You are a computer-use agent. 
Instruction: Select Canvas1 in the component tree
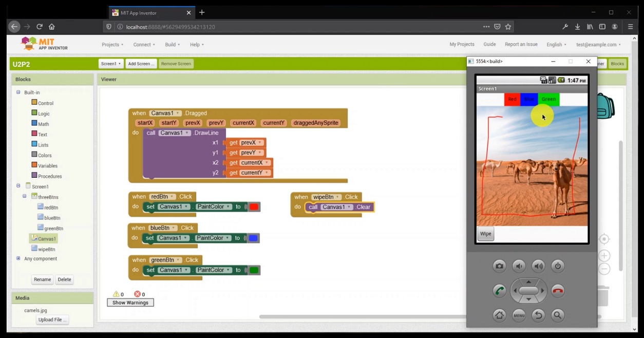pos(46,238)
